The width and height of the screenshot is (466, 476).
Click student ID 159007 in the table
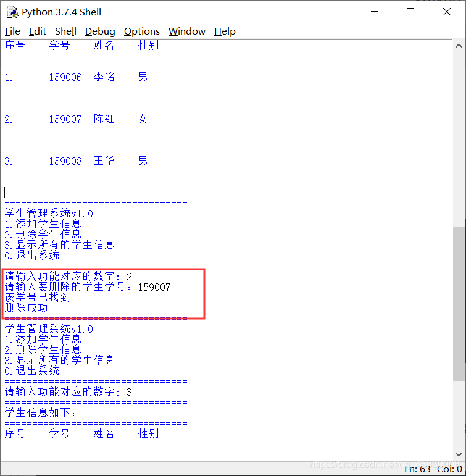pyautogui.click(x=65, y=119)
